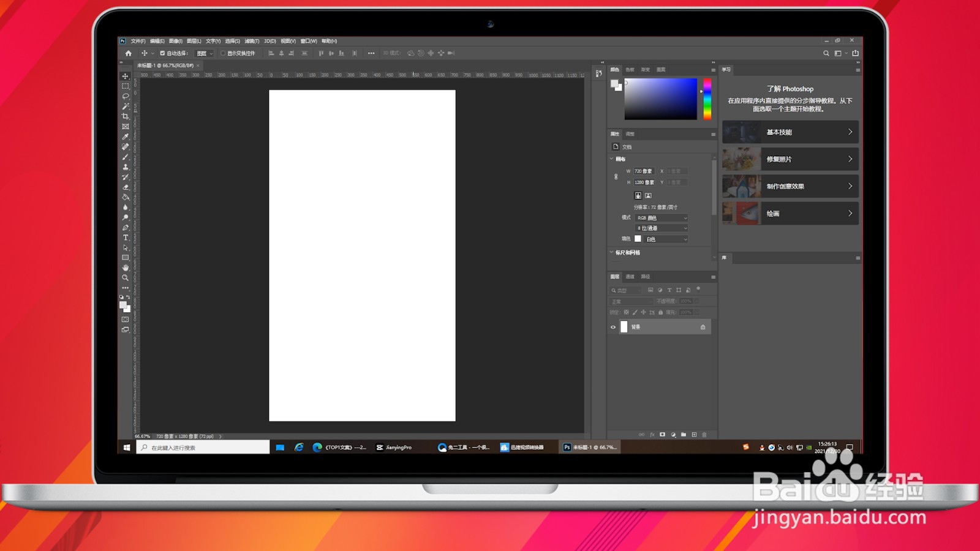Open the share image icon

(x=856, y=53)
